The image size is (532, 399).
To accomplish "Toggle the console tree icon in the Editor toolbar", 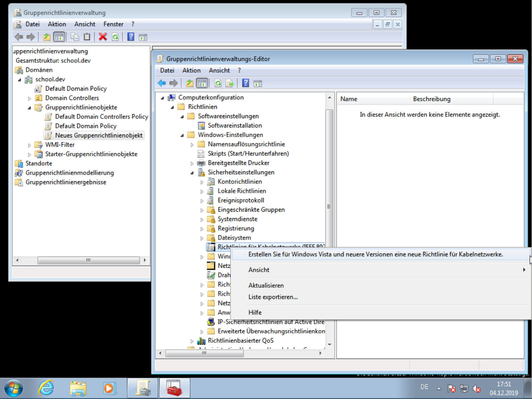I will (202, 83).
